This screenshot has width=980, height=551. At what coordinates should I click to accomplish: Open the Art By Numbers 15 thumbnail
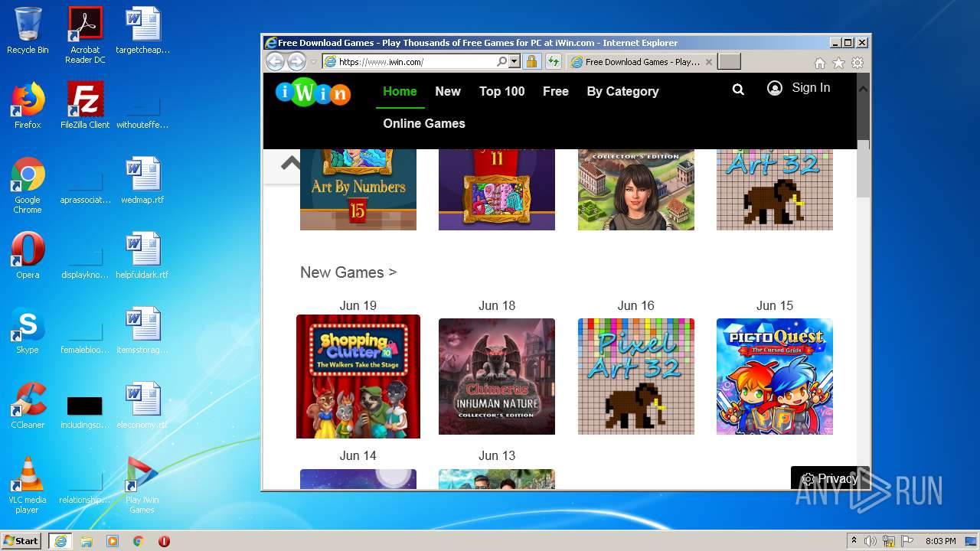point(358,190)
